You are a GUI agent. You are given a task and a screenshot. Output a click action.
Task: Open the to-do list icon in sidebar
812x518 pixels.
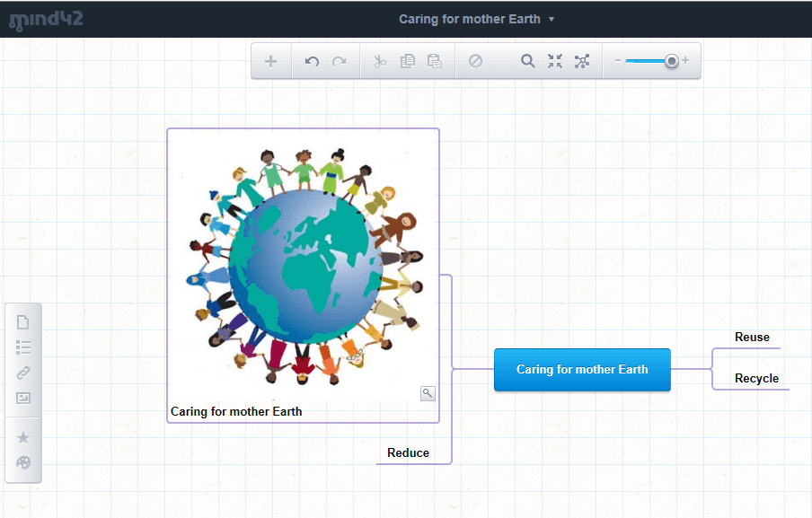click(23, 347)
